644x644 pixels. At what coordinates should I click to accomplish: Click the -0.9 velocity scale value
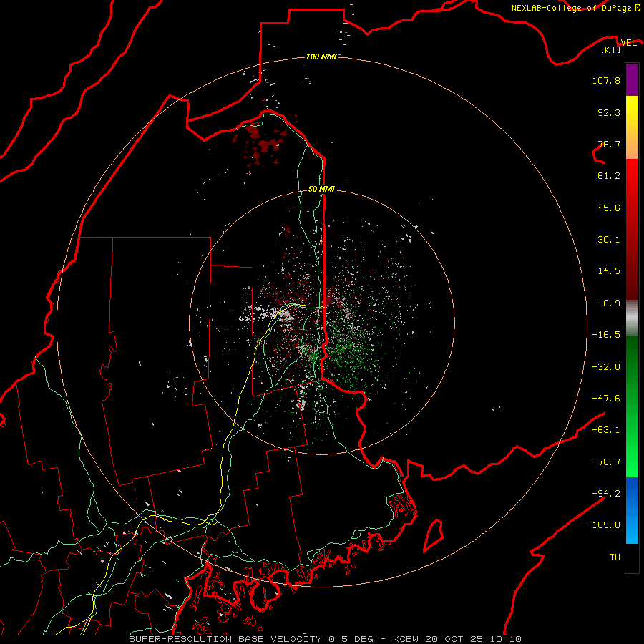click(609, 303)
